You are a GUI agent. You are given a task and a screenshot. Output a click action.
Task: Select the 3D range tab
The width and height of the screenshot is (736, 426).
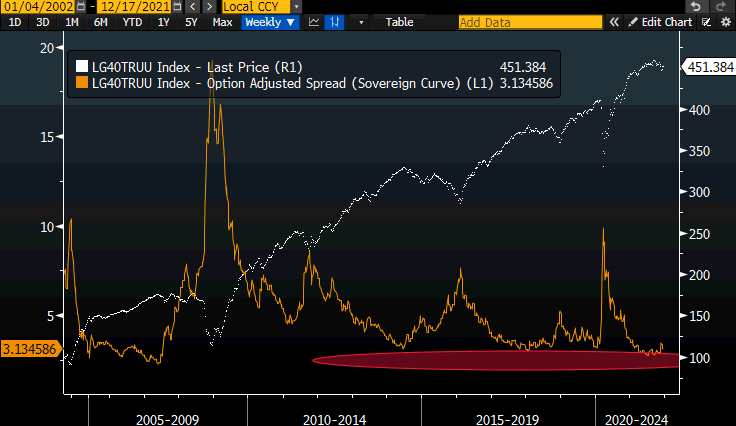tap(43, 22)
